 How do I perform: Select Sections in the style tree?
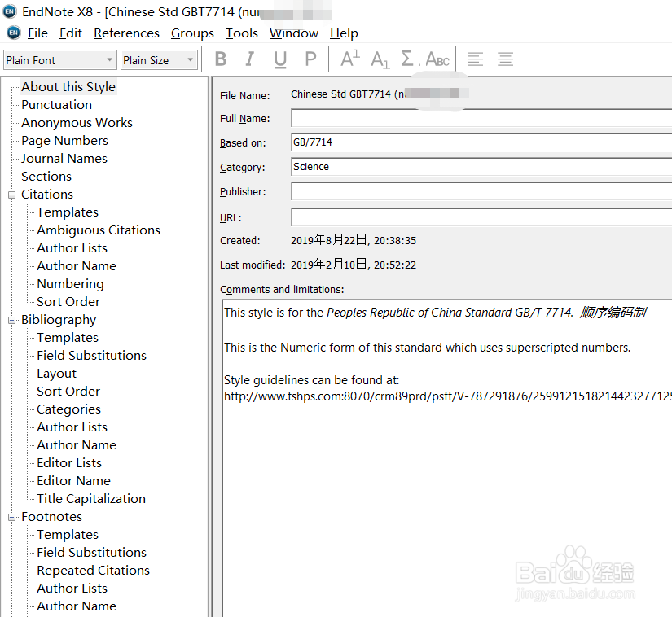46,177
